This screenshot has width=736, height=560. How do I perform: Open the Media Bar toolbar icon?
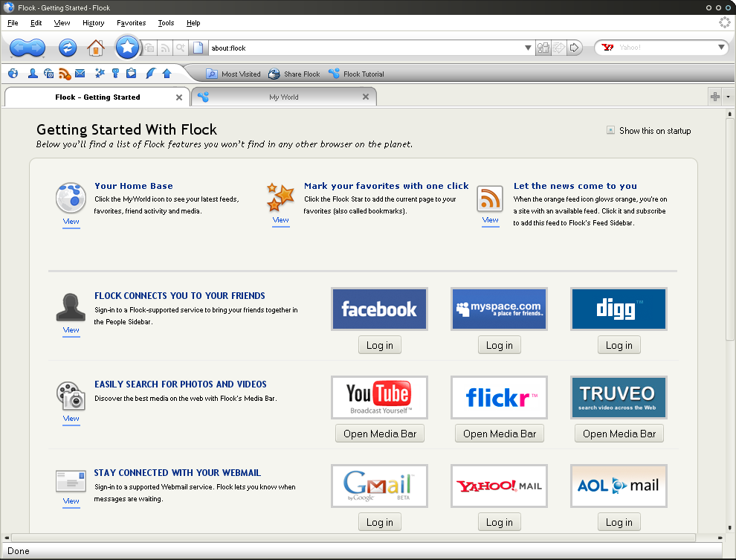pos(48,73)
